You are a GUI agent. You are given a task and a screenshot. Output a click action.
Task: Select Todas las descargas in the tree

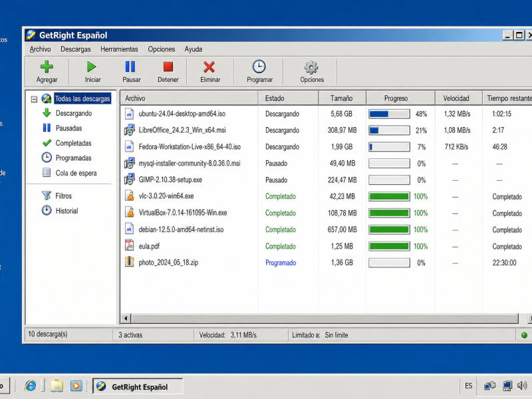82,98
